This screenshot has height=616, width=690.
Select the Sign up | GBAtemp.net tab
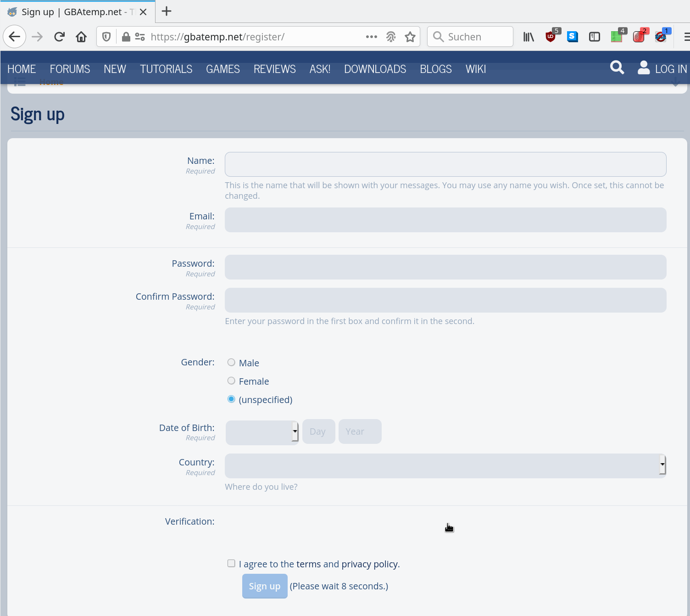point(78,12)
